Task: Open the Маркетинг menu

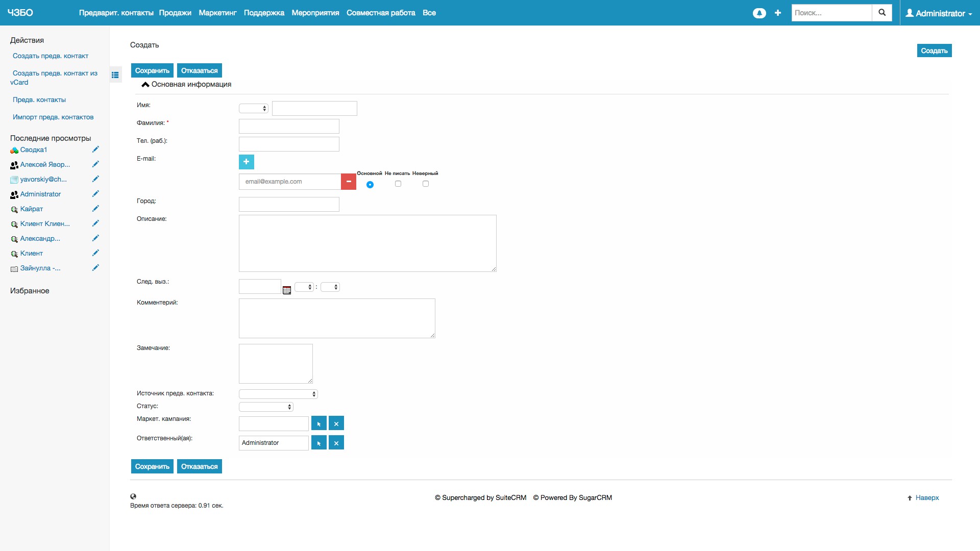Action: click(217, 13)
